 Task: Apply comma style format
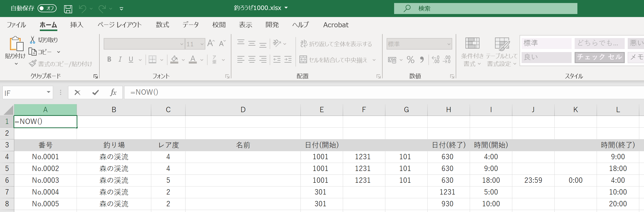pyautogui.click(x=422, y=60)
